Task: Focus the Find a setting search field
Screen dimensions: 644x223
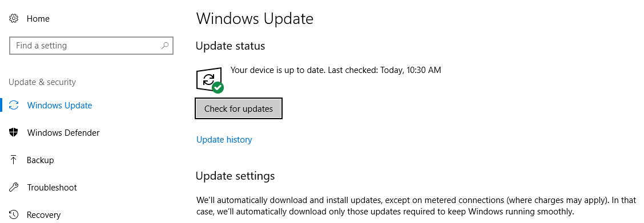Action: click(91, 46)
